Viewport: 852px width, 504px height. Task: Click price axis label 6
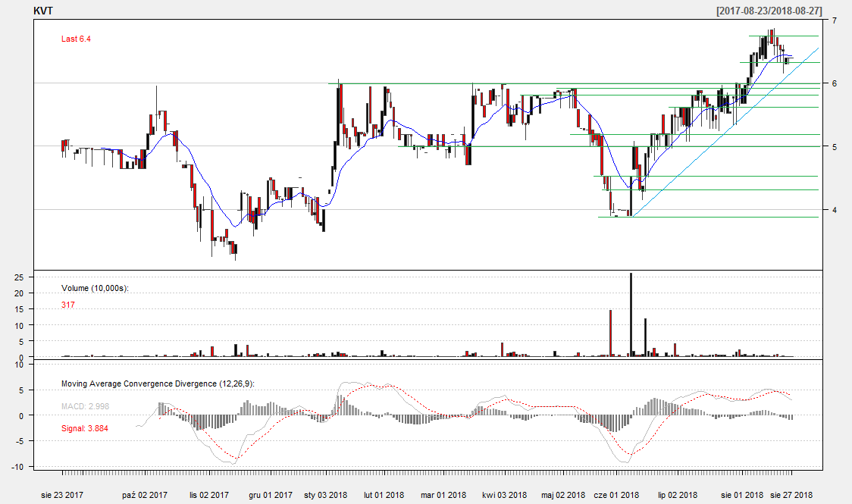click(x=834, y=83)
